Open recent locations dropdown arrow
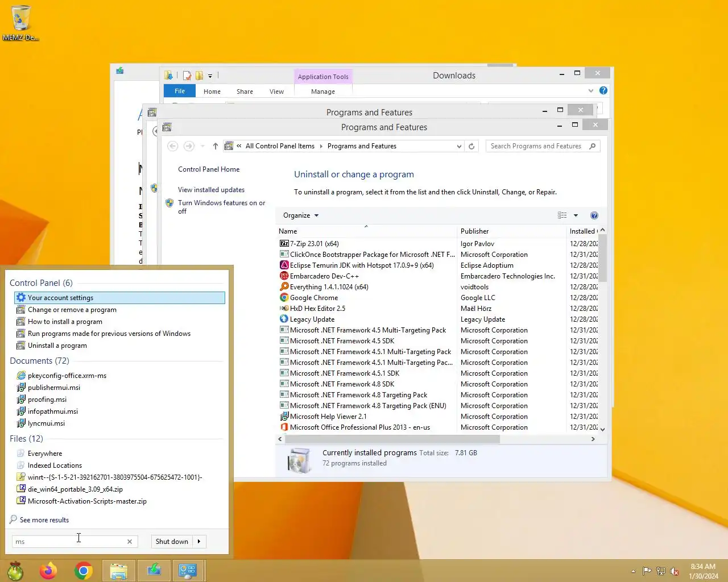The height and width of the screenshot is (582, 728). 202,146
